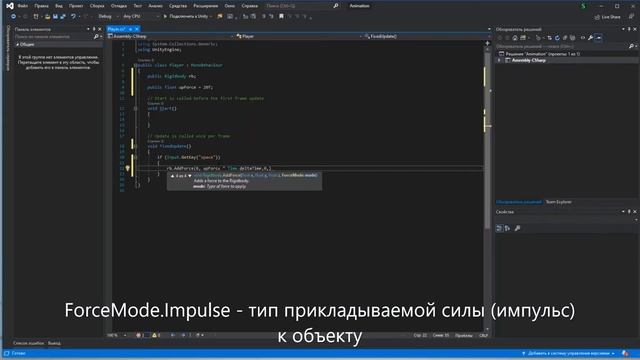Click the navigate backward toolbar icon
This screenshot has height=360, width=640.
pos(13,16)
